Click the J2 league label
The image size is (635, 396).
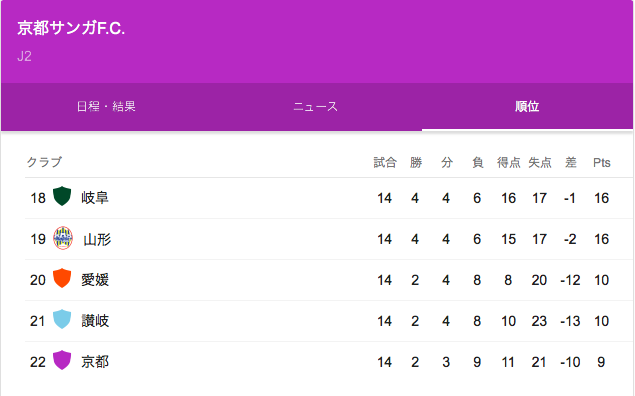pyautogui.click(x=24, y=56)
